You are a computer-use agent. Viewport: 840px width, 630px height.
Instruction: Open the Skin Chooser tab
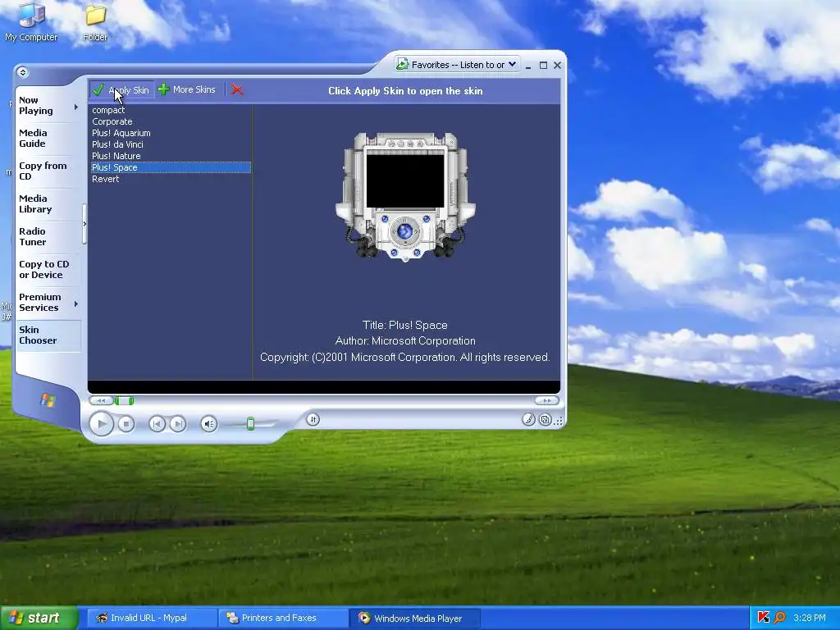point(48,335)
